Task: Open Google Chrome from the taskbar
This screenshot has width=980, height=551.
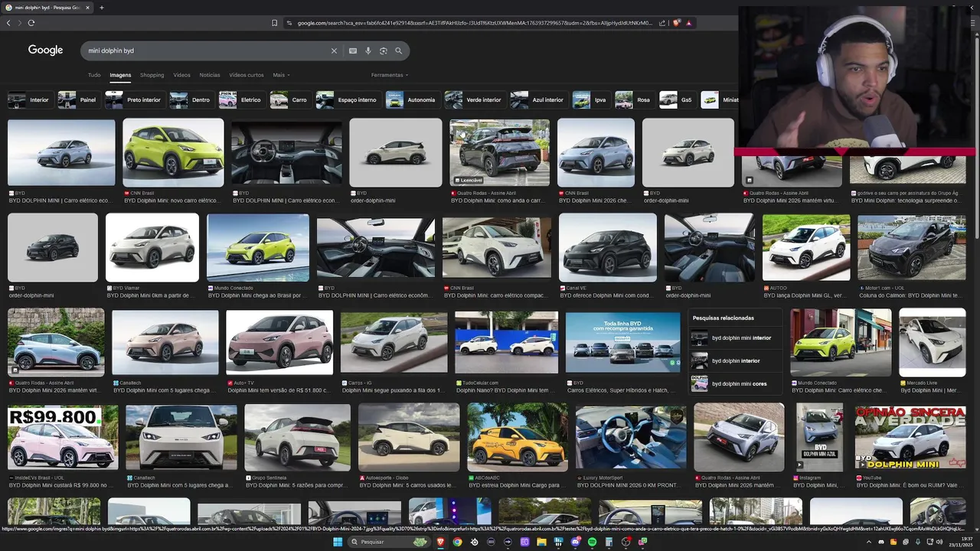Action: pyautogui.click(x=457, y=542)
